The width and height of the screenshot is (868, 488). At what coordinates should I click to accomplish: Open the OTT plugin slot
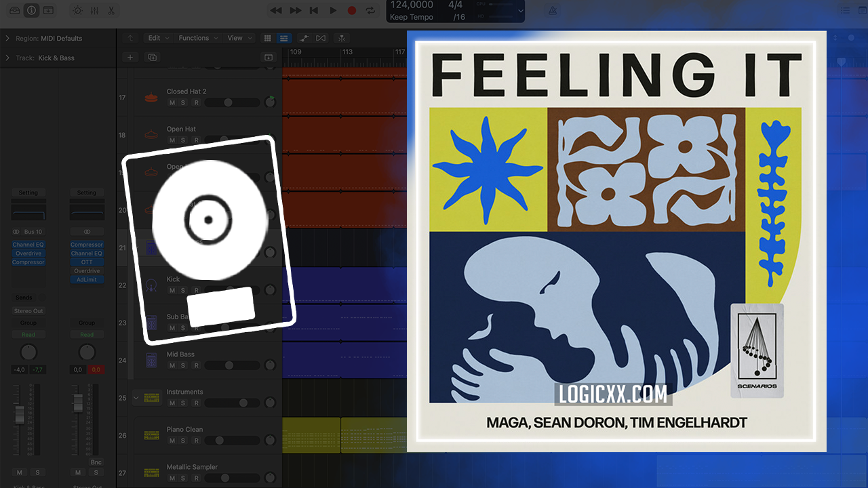pos(87,262)
